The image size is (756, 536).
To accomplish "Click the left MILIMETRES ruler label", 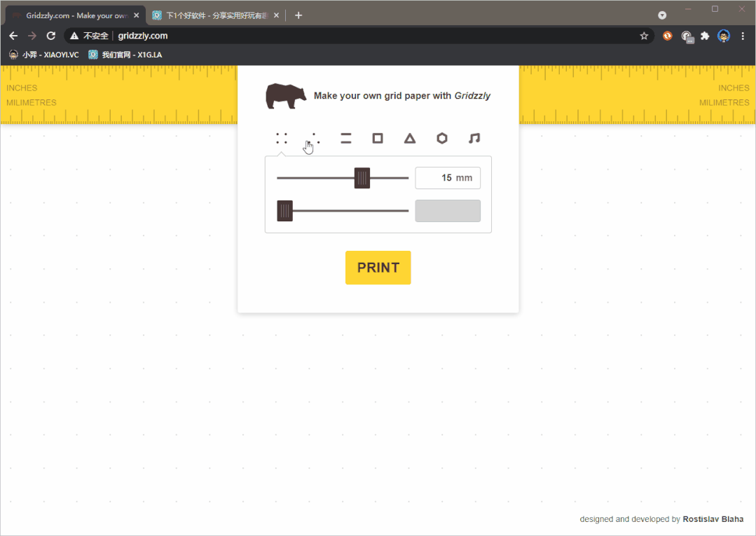I will (x=32, y=103).
